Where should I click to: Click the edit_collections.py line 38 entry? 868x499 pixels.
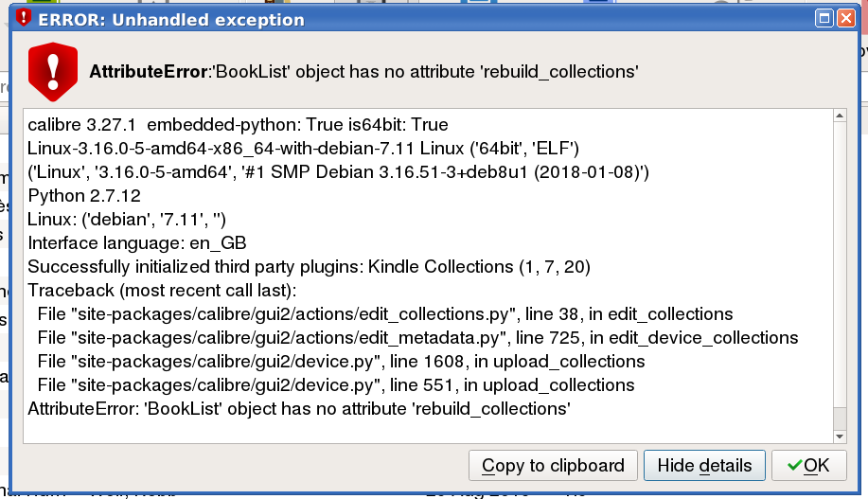tap(385, 313)
